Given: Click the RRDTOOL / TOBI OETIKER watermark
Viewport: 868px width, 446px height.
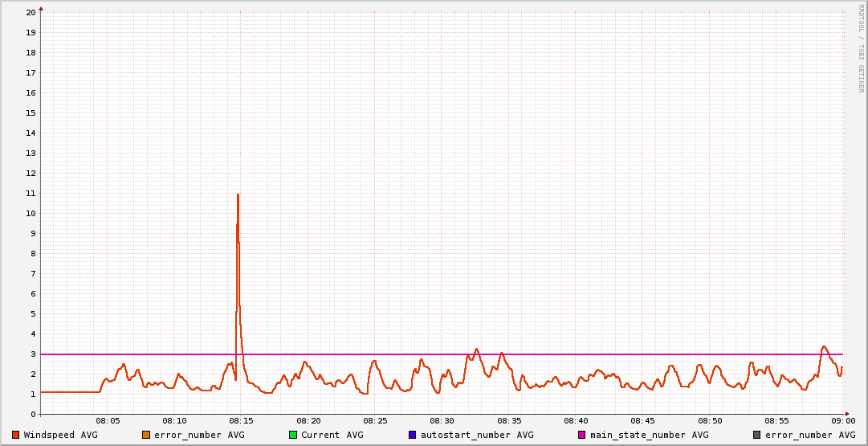Looking at the screenshot, I should pos(861,48).
